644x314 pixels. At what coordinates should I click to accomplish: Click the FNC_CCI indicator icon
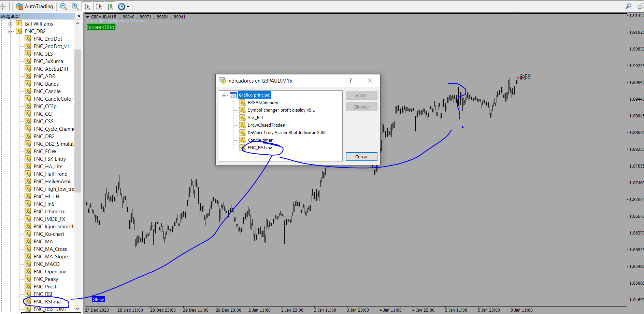click(x=28, y=114)
